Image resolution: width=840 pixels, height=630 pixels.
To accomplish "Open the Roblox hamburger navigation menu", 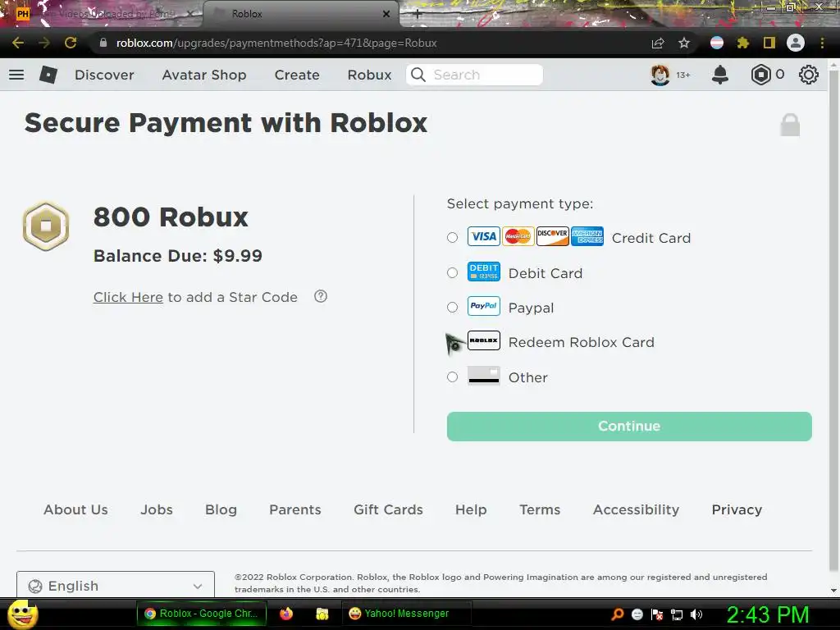I will pos(16,75).
